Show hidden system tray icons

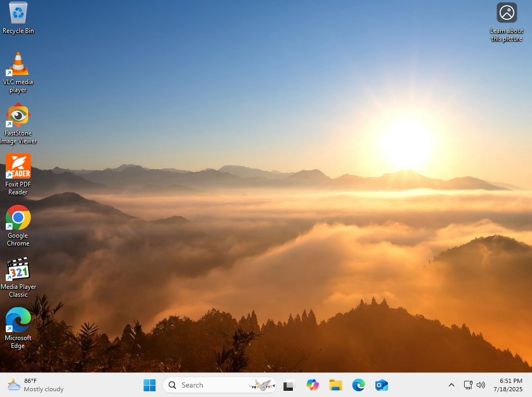tap(452, 385)
